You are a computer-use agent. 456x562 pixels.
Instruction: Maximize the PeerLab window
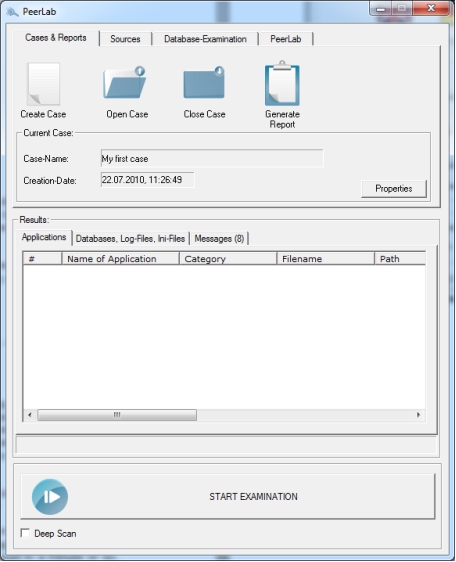[x=402, y=8]
